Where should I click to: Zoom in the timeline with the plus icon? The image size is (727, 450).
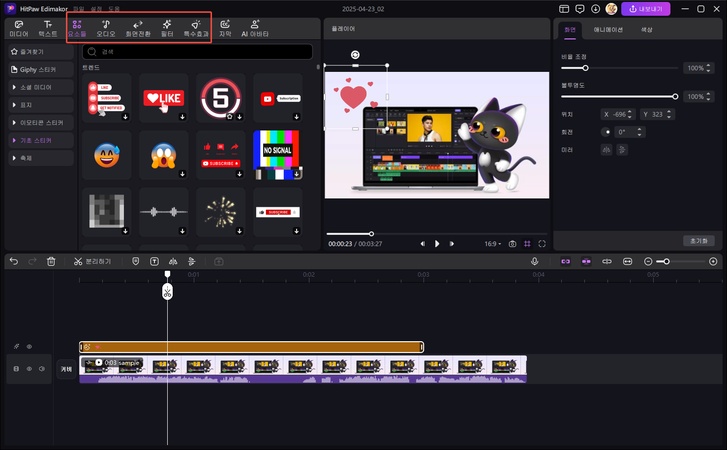713,261
